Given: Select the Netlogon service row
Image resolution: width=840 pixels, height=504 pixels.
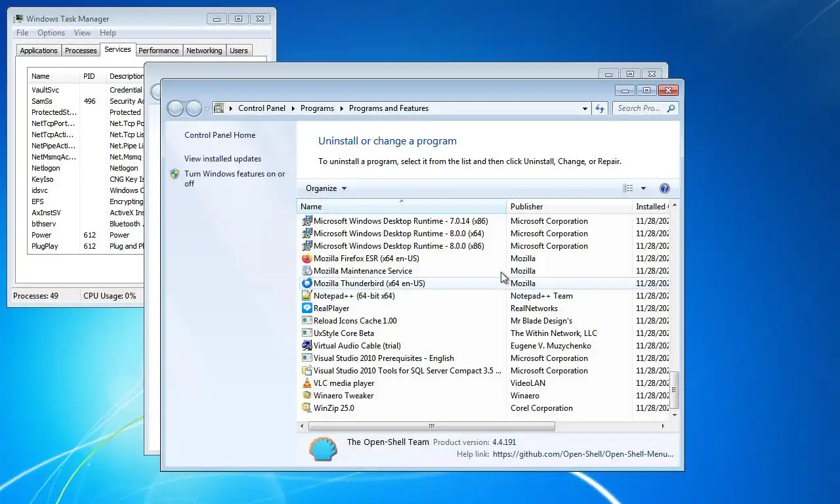Looking at the screenshot, I should coord(85,168).
